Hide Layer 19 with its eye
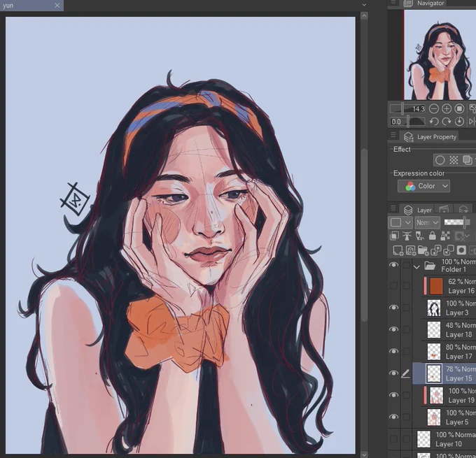 pos(393,395)
